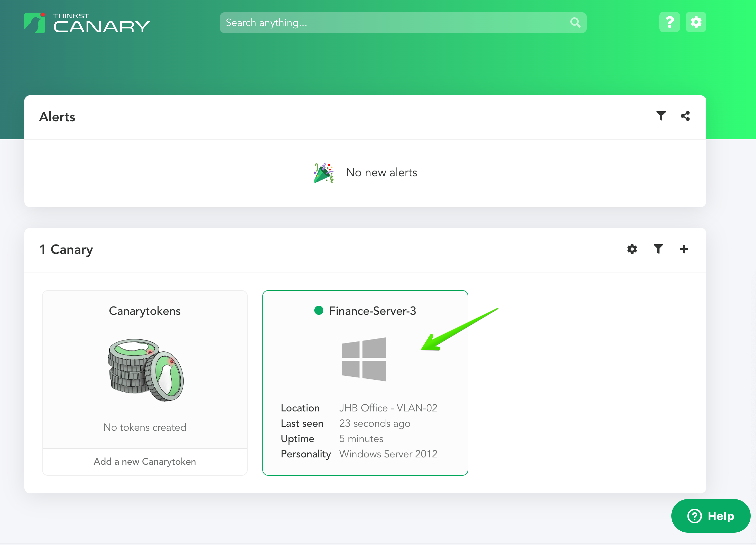Open the global settings gear
756x545 pixels.
696,22
